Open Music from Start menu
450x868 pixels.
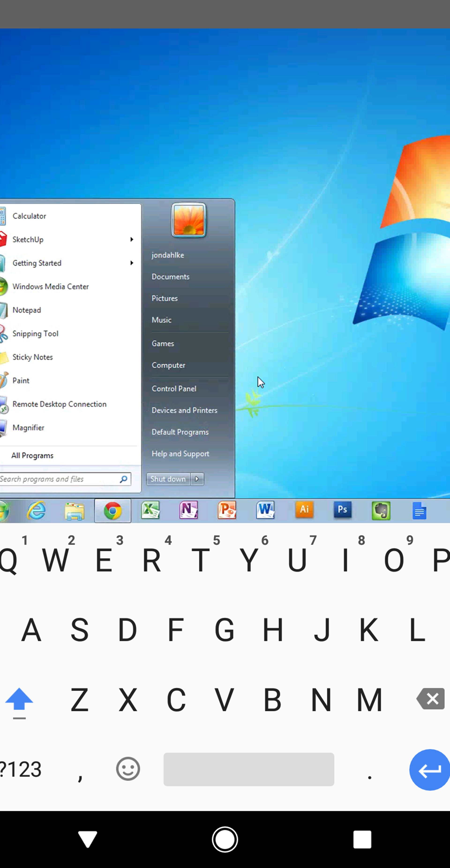[x=161, y=320]
